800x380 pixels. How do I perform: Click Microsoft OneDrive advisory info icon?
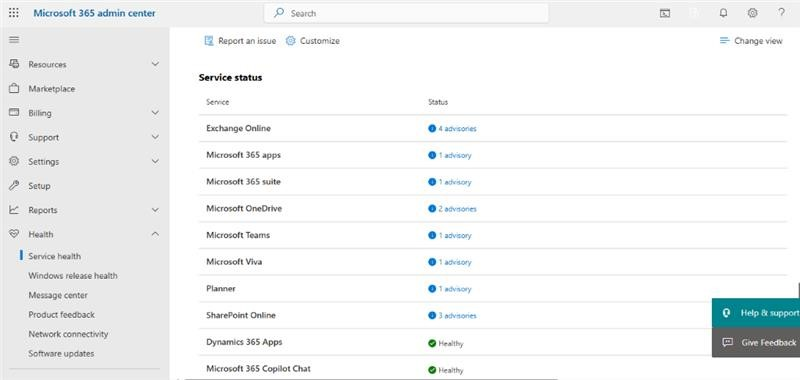point(432,209)
